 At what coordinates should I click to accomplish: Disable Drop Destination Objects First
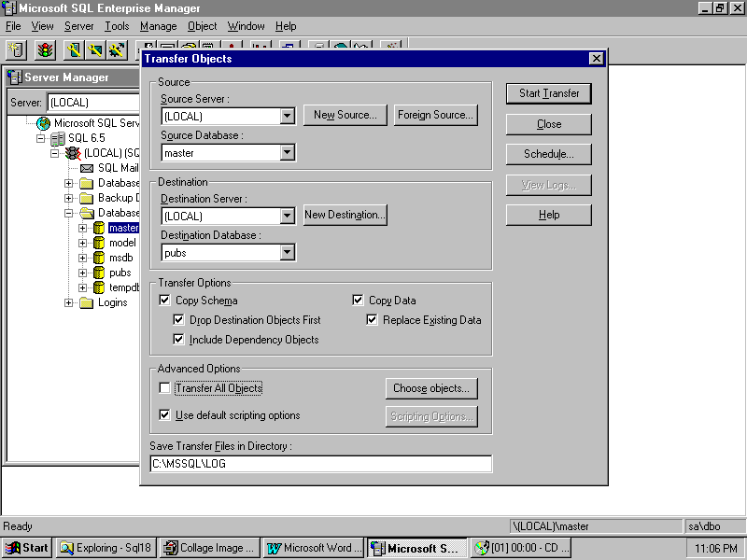tap(180, 320)
